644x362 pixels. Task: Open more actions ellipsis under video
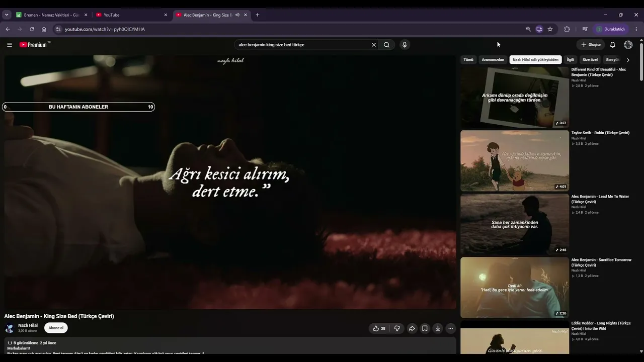click(x=451, y=328)
